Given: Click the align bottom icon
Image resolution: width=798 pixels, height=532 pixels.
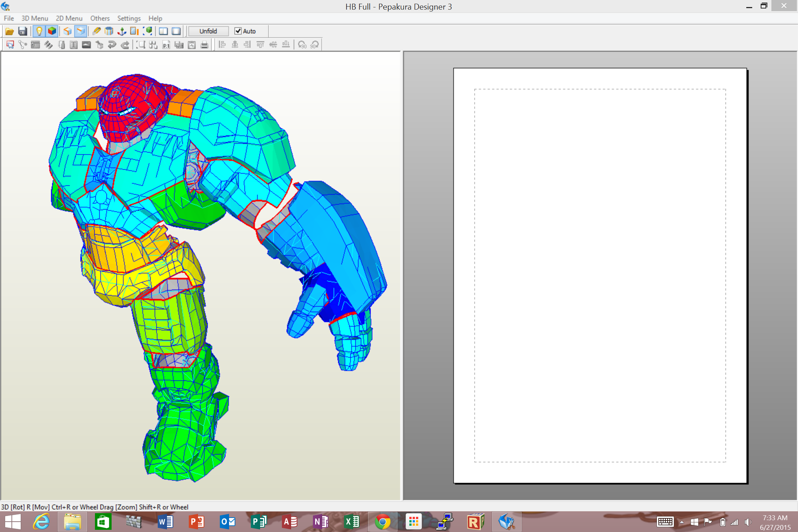Looking at the screenshot, I should (x=286, y=45).
